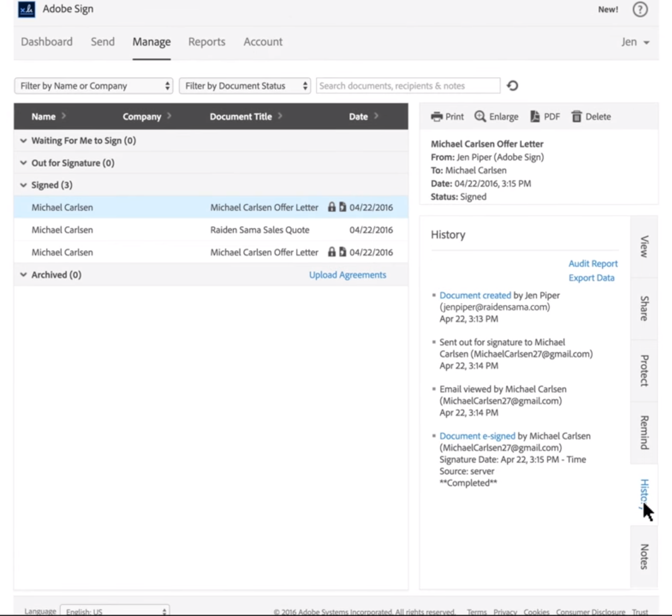Select the highlighted Michael Carlsen Offer Letter row
This screenshot has width=672, height=616.
(x=211, y=207)
